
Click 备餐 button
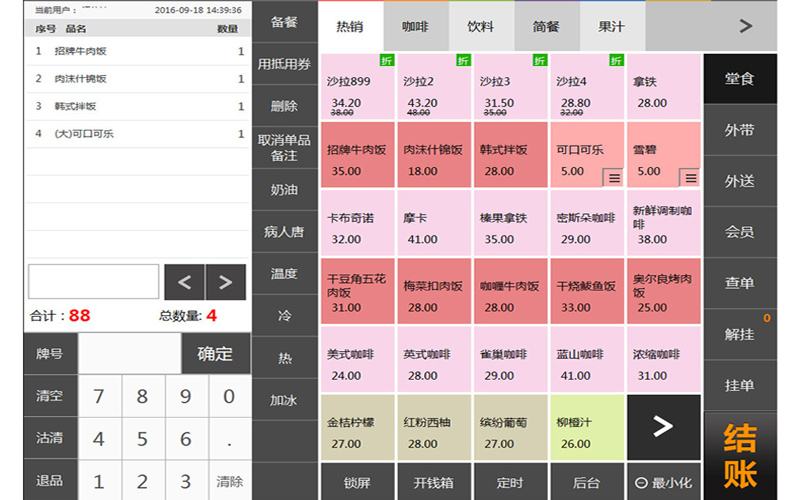pyautogui.click(x=284, y=22)
